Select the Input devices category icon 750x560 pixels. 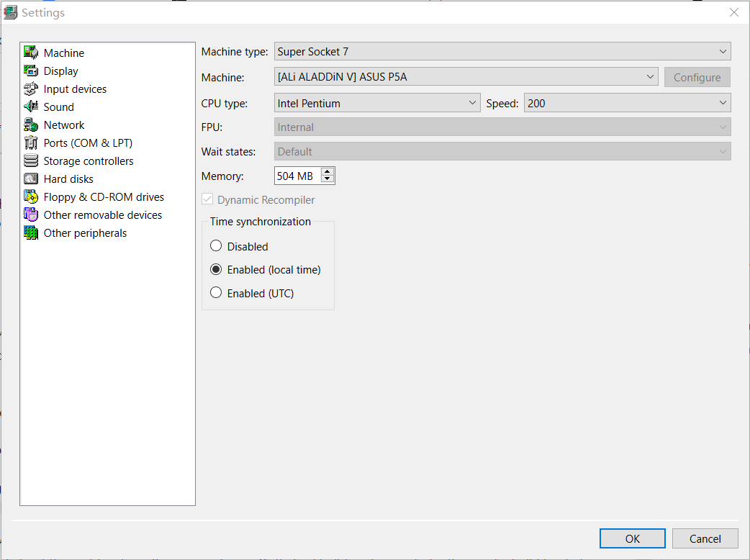point(32,89)
